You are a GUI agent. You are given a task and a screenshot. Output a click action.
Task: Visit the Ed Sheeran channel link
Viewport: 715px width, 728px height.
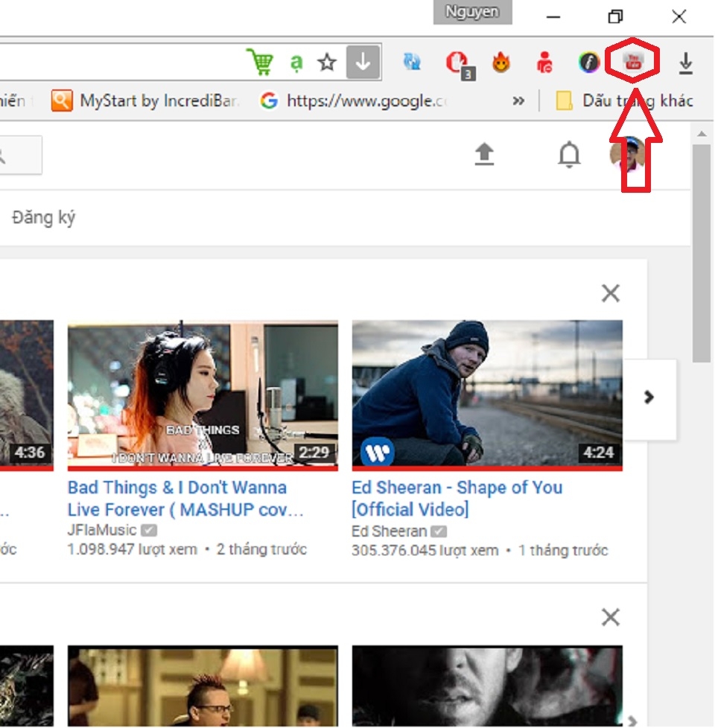click(x=390, y=531)
